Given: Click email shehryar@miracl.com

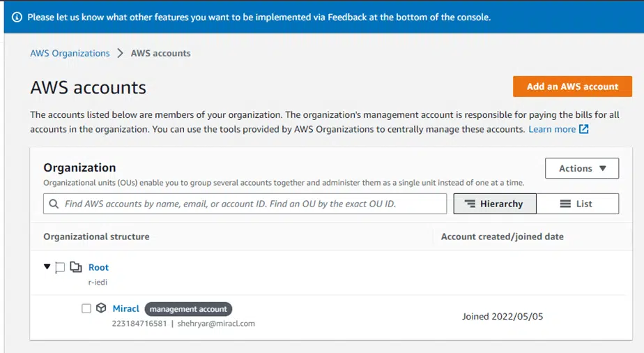Looking at the screenshot, I should pyautogui.click(x=216, y=324).
